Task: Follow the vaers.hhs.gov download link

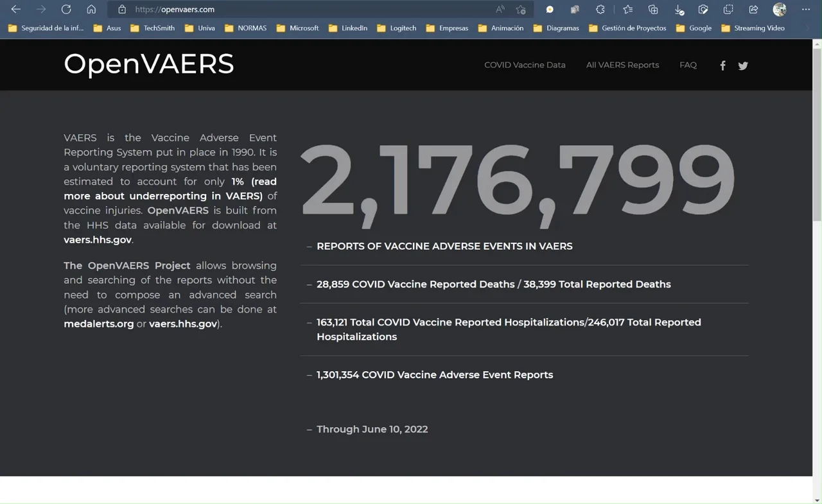Action: point(98,239)
